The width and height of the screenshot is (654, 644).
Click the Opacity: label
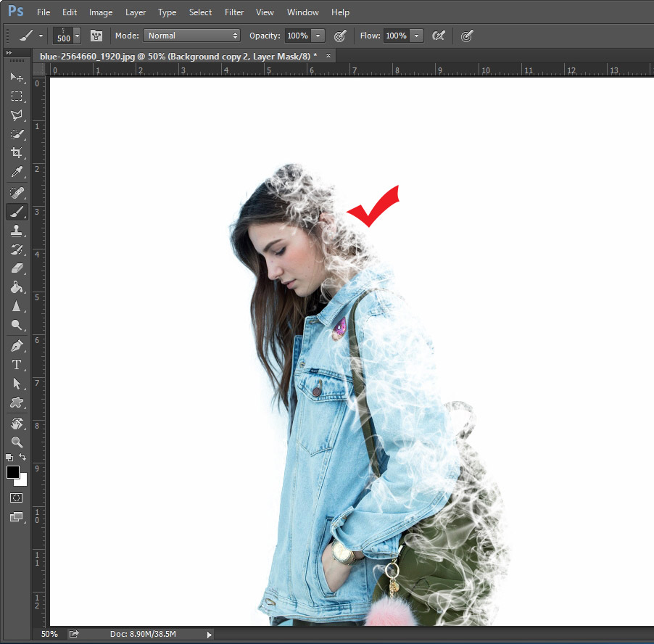click(x=265, y=36)
